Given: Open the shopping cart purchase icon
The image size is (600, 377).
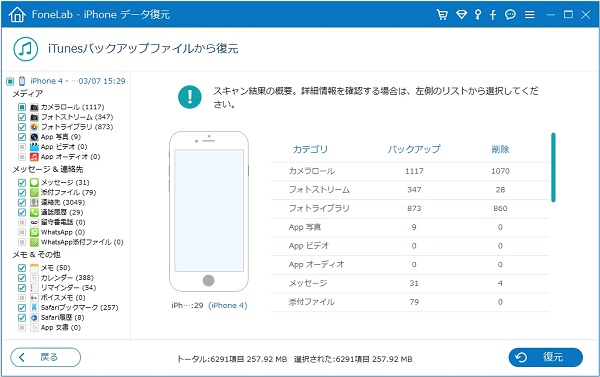Looking at the screenshot, I should tap(442, 15).
